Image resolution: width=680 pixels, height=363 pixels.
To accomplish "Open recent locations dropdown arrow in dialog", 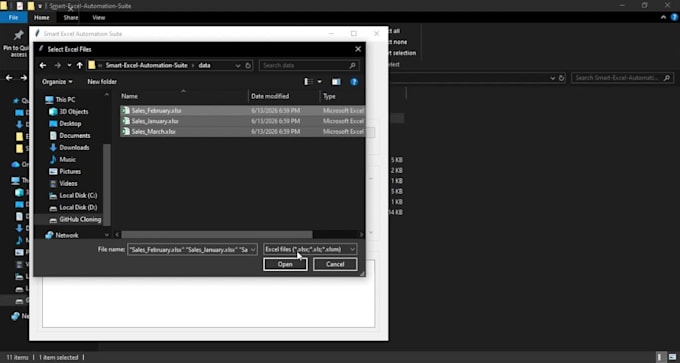I will click(x=69, y=65).
